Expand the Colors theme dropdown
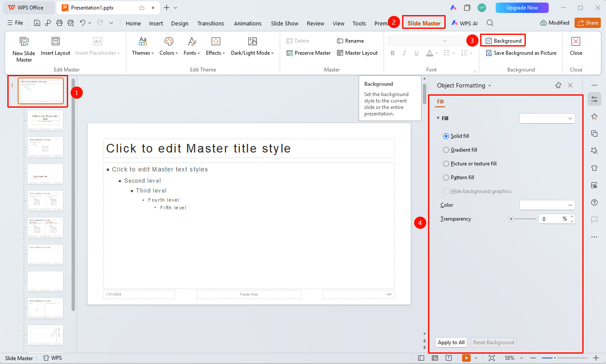 pyautogui.click(x=169, y=47)
